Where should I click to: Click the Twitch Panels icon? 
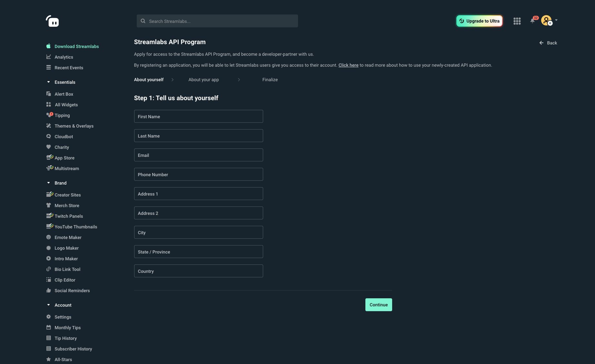coord(49,216)
